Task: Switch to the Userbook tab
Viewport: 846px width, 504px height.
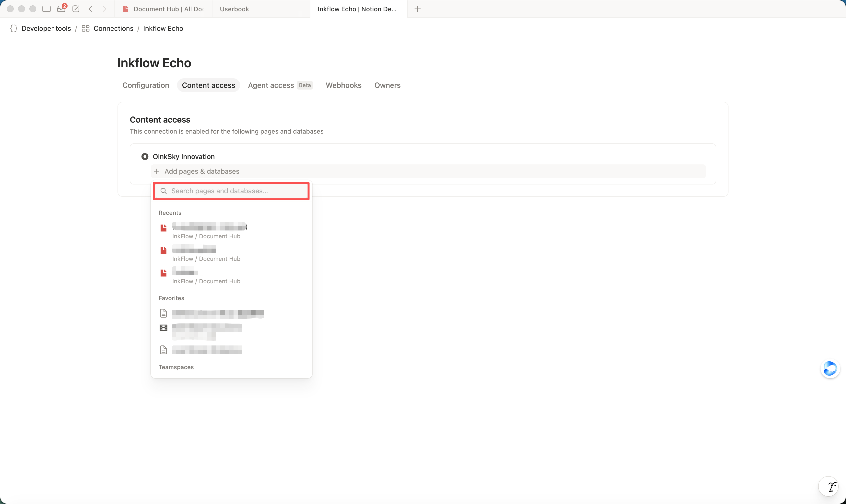Action: [261, 9]
